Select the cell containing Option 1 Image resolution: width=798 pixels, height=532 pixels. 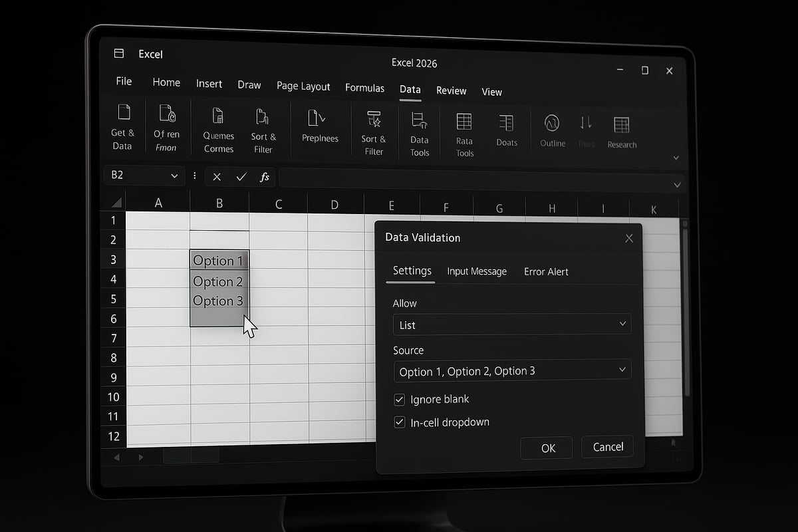coord(219,260)
